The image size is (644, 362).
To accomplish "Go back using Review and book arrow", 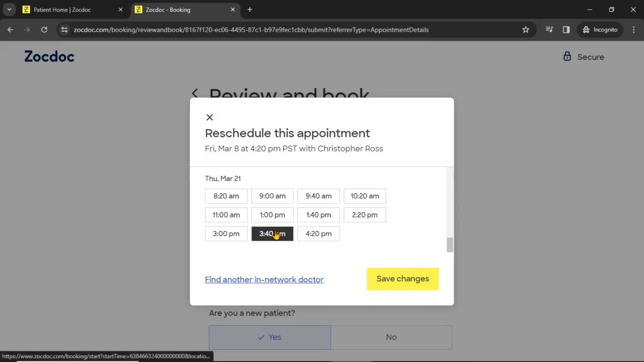I will (195, 93).
